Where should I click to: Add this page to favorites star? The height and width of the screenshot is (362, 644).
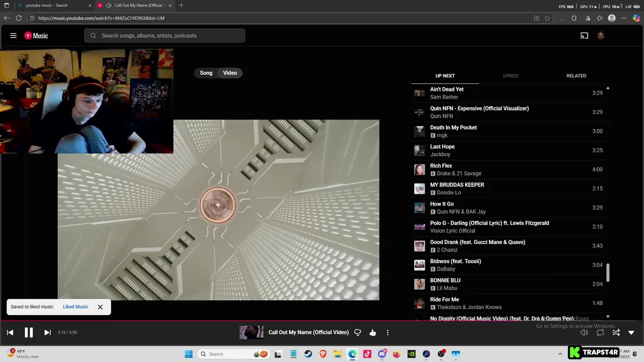547,18
